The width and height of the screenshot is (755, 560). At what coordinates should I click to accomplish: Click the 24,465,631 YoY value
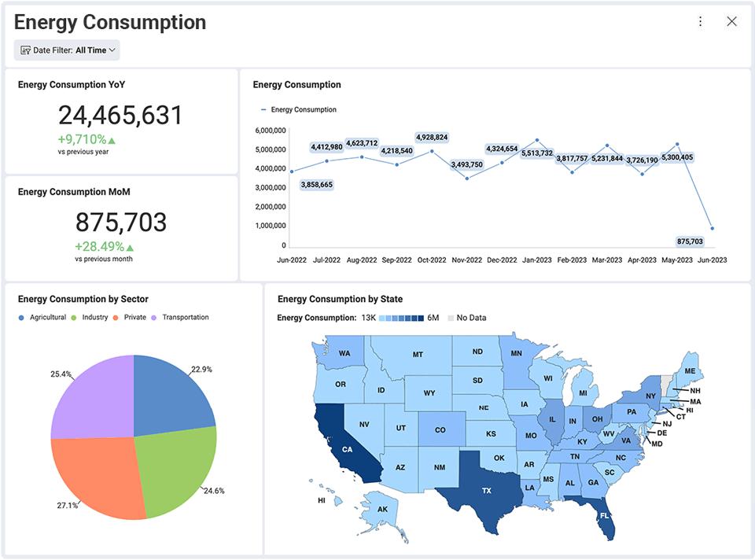click(x=120, y=114)
